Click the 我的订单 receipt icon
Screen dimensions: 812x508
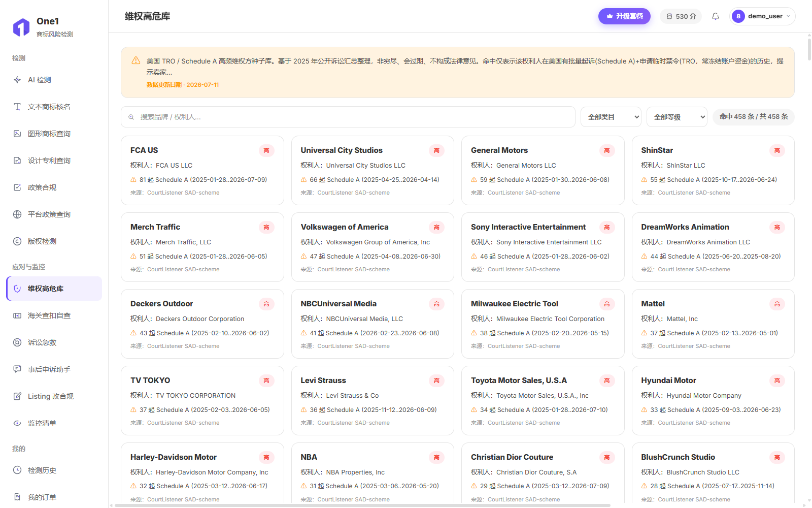point(17,497)
